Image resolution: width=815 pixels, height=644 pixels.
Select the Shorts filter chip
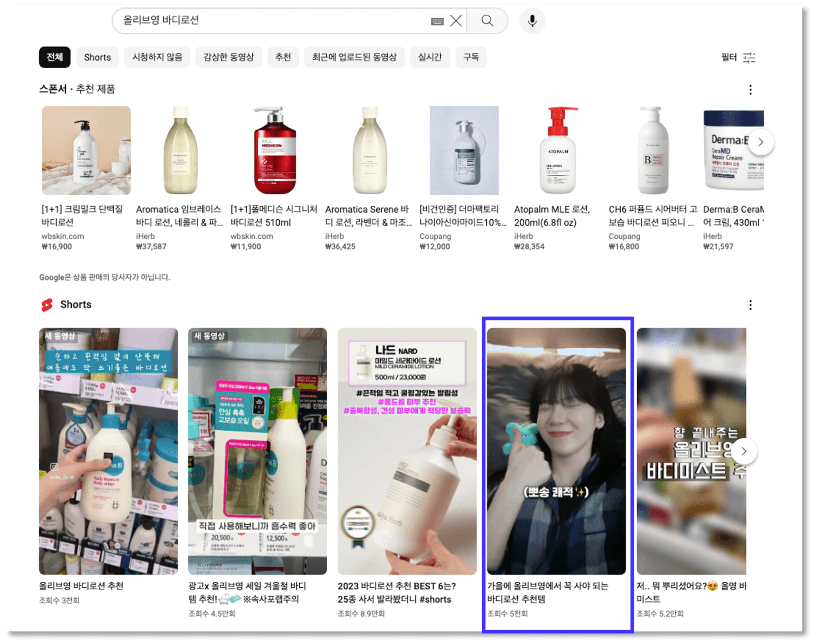tap(97, 57)
